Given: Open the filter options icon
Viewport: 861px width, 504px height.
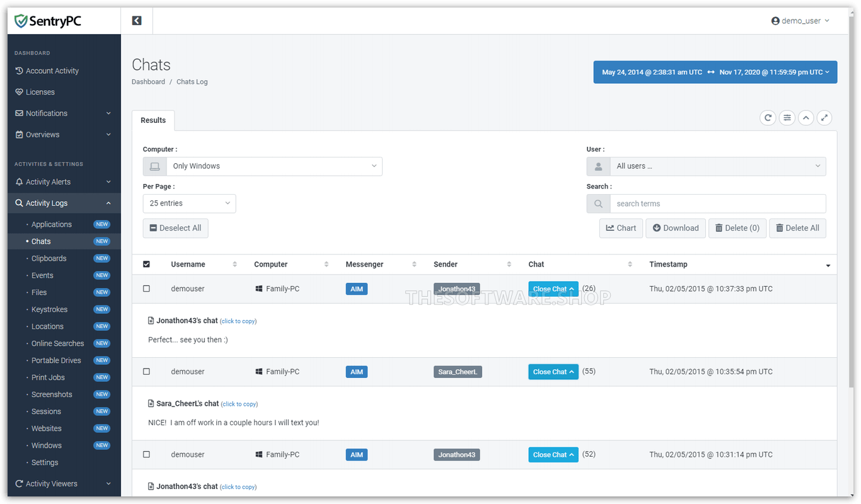Looking at the screenshot, I should (787, 118).
